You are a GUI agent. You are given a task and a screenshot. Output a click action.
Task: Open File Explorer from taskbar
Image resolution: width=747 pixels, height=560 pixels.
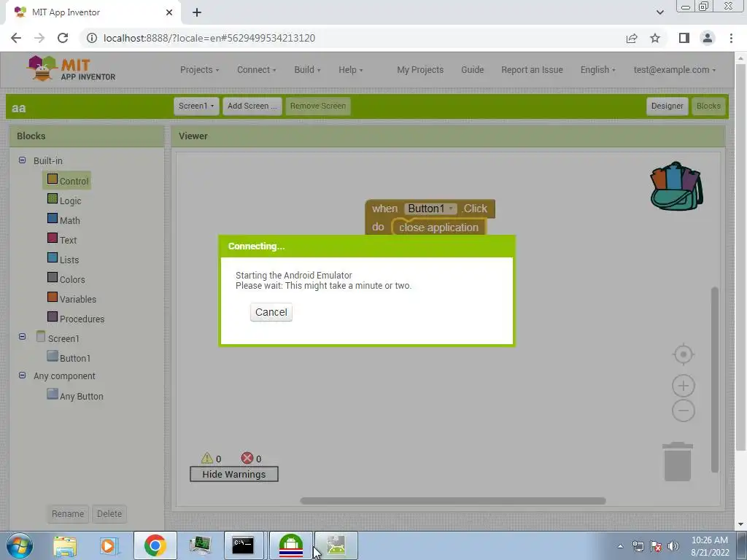click(65, 545)
